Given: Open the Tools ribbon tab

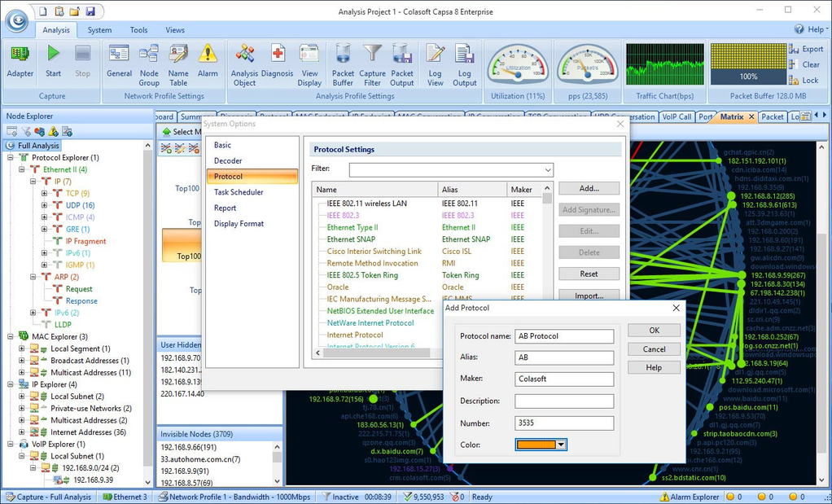Looking at the screenshot, I should click(x=138, y=30).
